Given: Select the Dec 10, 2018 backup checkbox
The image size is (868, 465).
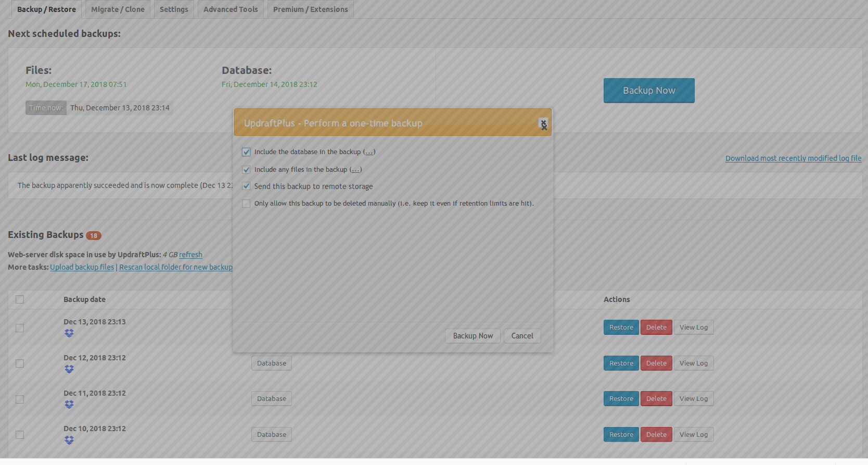Looking at the screenshot, I should click(x=20, y=435).
